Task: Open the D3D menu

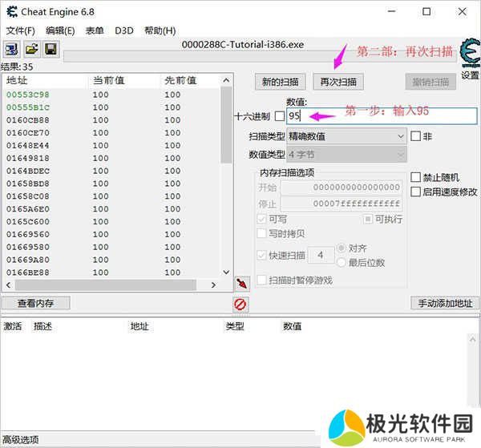Action: pyautogui.click(x=124, y=30)
